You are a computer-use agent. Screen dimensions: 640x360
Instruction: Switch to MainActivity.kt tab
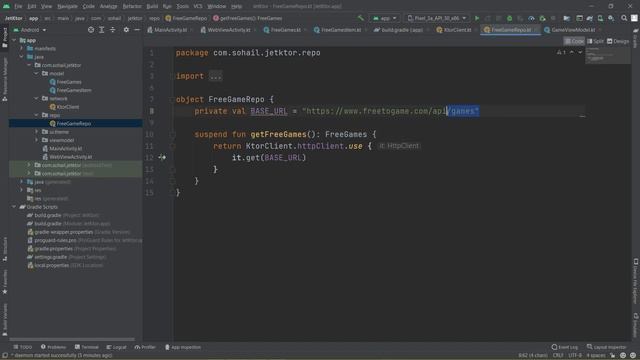click(170, 30)
